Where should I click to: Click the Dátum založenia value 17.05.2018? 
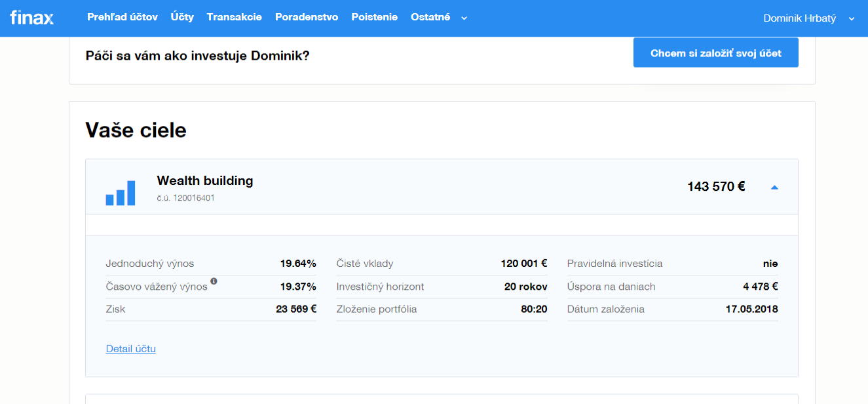click(x=751, y=309)
